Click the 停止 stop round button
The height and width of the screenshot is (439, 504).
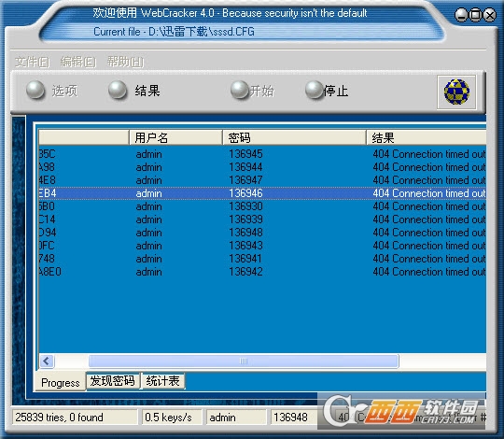click(x=315, y=90)
